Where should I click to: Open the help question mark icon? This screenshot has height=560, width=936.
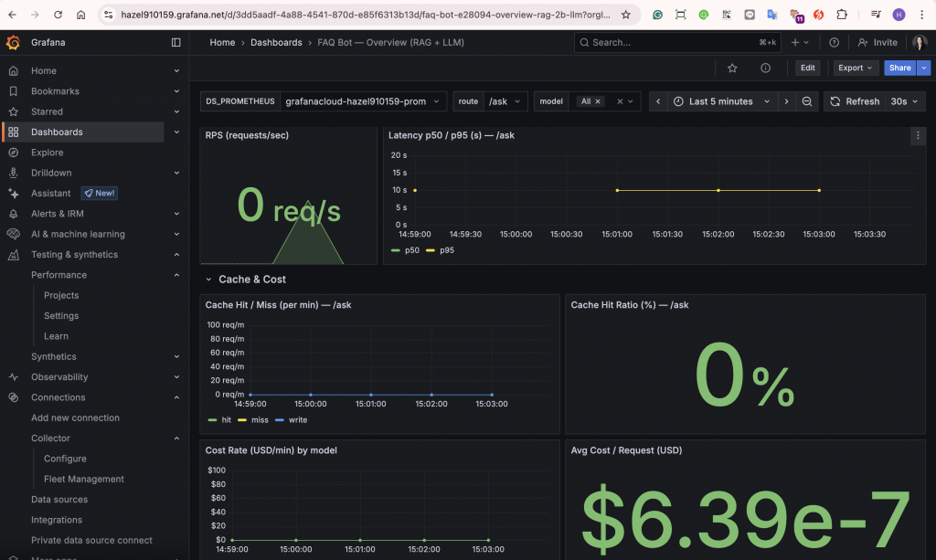(x=834, y=42)
